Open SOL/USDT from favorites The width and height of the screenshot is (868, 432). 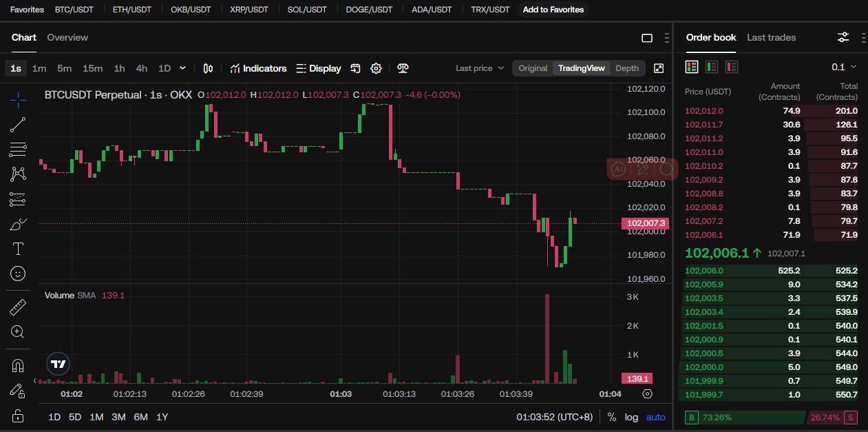coord(308,10)
